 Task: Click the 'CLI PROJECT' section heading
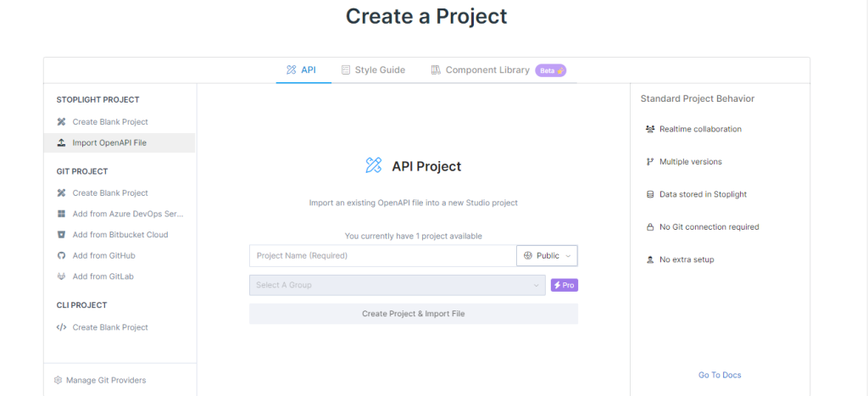(82, 305)
